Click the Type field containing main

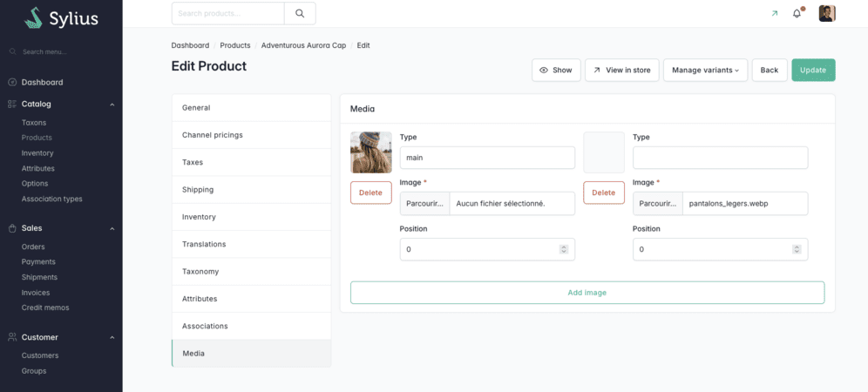click(487, 158)
